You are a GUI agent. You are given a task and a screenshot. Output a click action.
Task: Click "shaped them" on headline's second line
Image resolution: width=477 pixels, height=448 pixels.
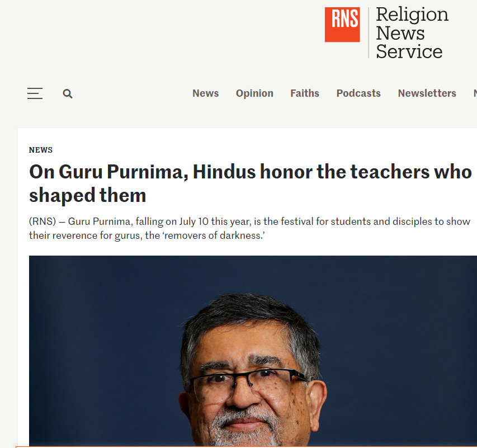pyautogui.click(x=88, y=195)
